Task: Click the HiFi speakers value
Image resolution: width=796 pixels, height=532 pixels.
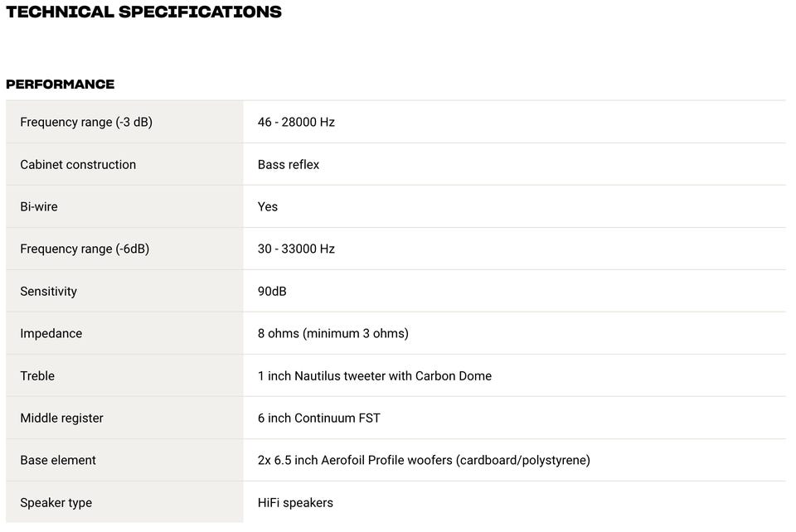Action: (x=295, y=502)
